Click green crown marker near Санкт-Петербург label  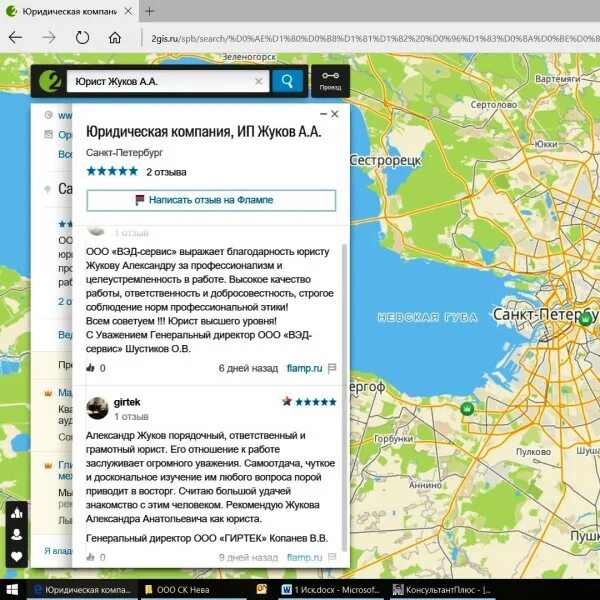point(585,319)
